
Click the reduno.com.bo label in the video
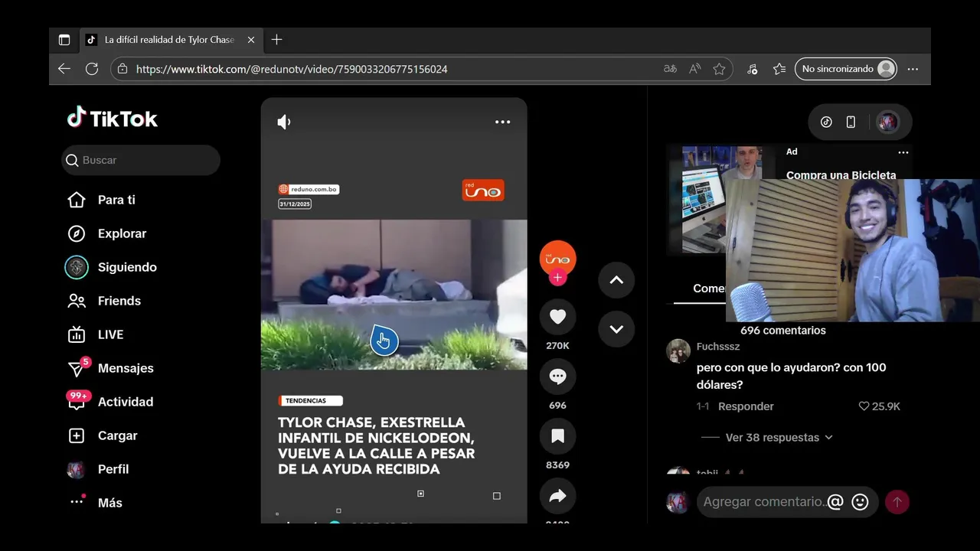(309, 189)
